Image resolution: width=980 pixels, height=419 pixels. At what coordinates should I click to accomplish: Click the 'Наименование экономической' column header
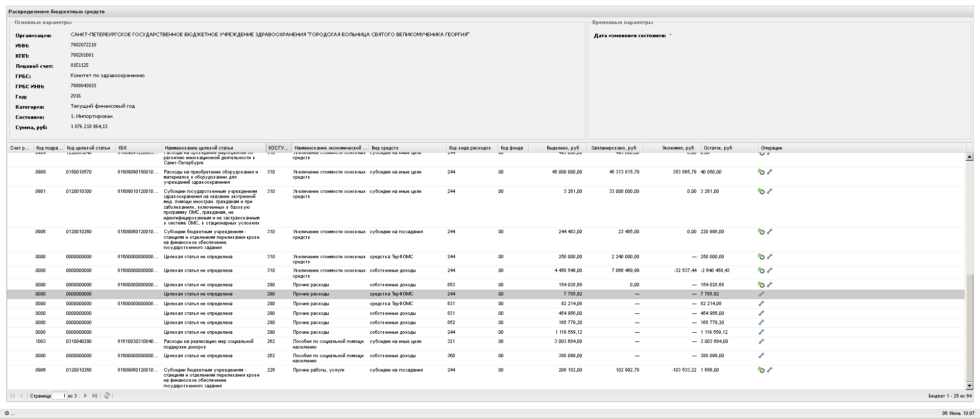click(330, 148)
